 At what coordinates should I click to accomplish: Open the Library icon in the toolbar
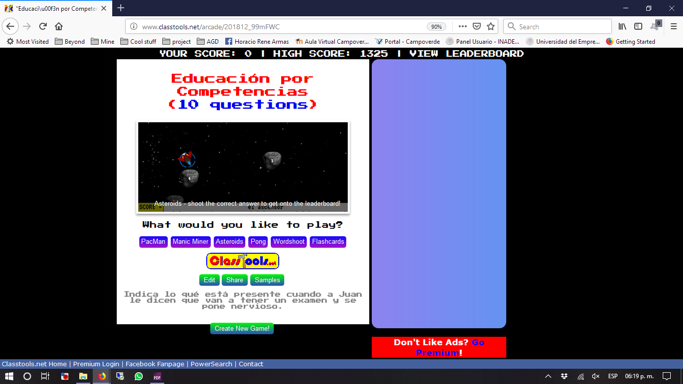[622, 27]
